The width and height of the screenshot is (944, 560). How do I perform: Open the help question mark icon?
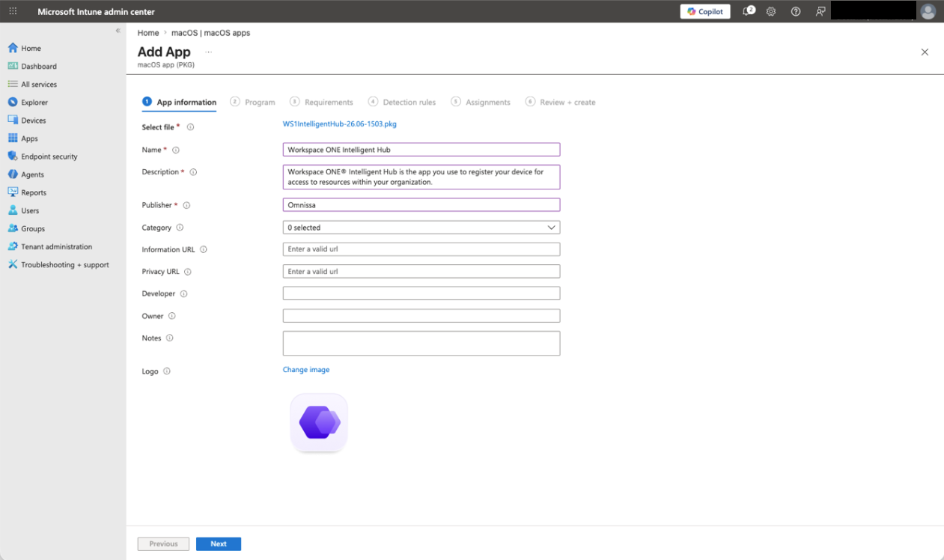[796, 11]
